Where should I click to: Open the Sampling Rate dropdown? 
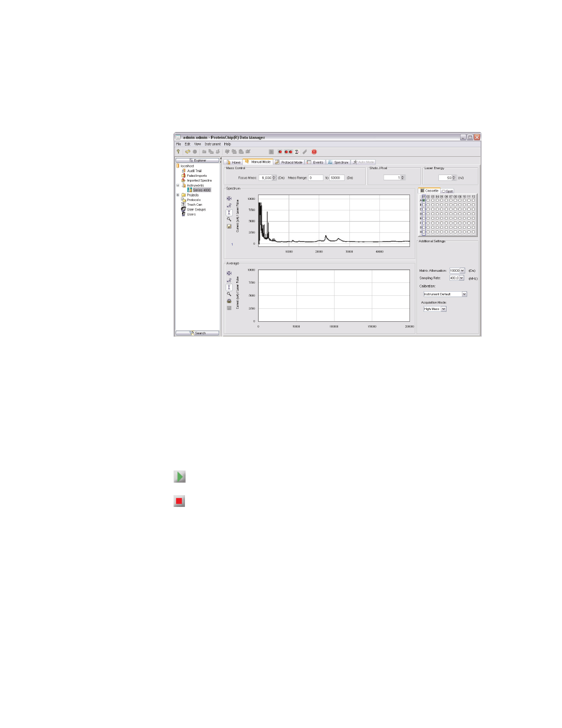pos(461,278)
